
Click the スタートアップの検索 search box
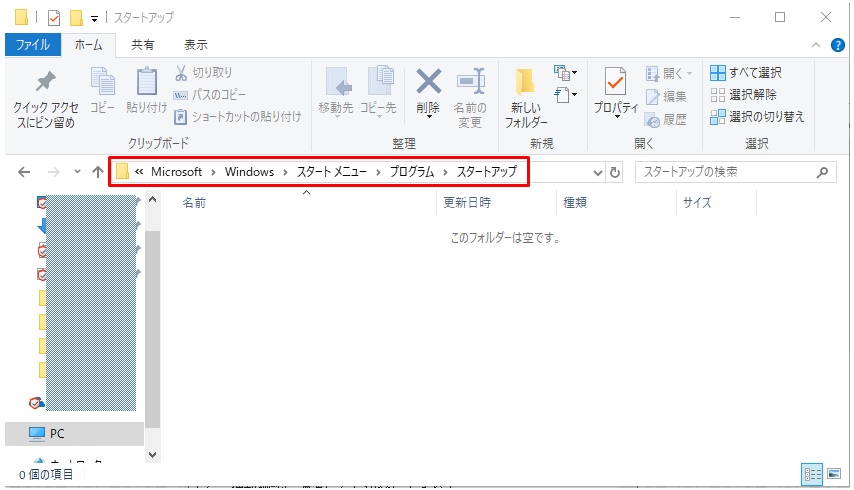pyautogui.click(x=735, y=172)
